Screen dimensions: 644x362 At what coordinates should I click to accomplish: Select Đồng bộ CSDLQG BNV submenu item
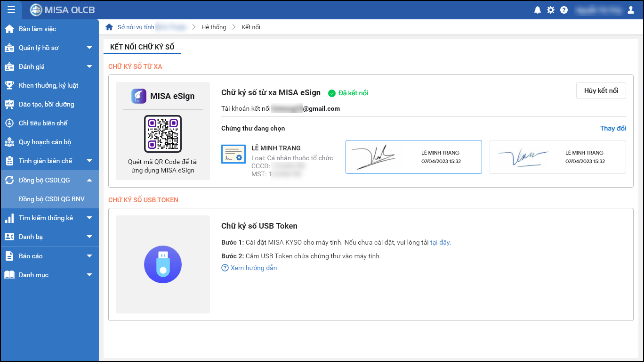click(49, 199)
